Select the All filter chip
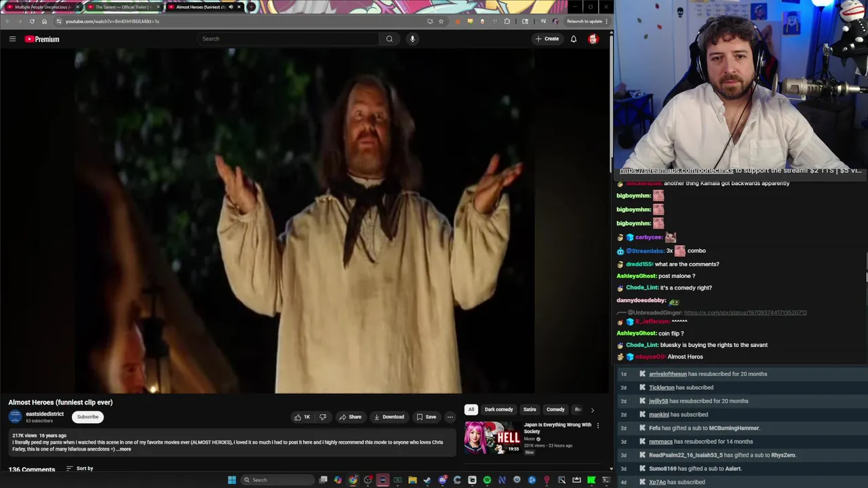868x488 pixels. [x=471, y=409]
